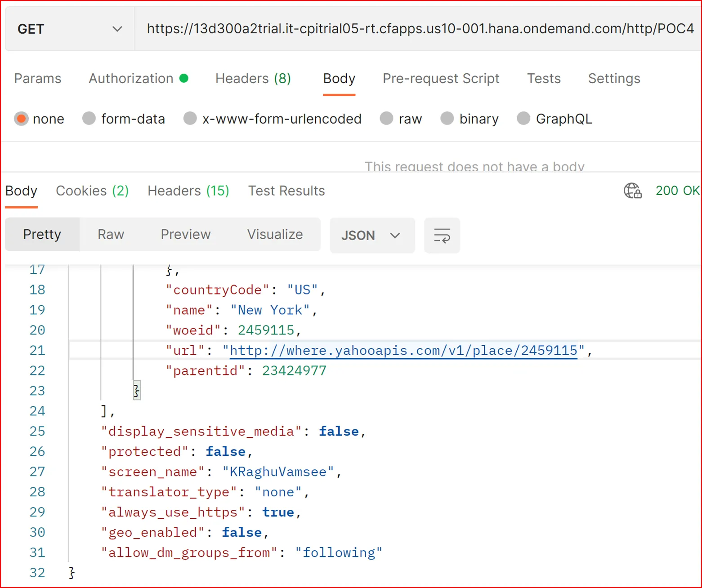This screenshot has width=702, height=588.
Task: Open the JSON response format dropdown
Action: [x=372, y=235]
